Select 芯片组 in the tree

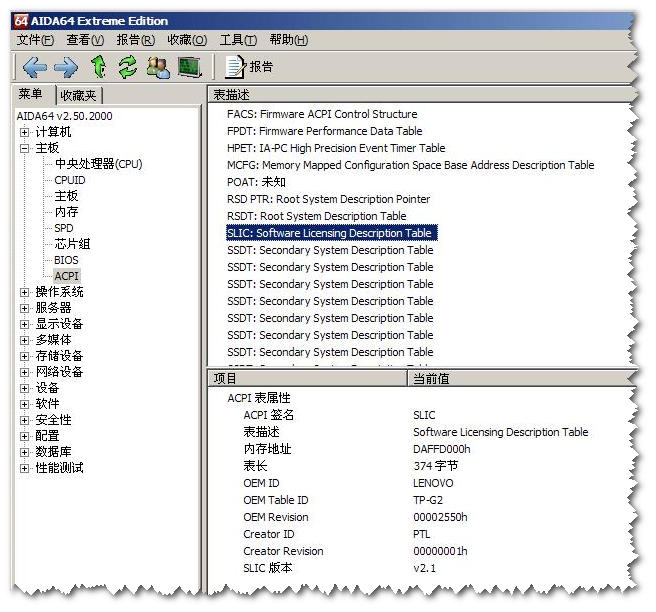coord(72,244)
